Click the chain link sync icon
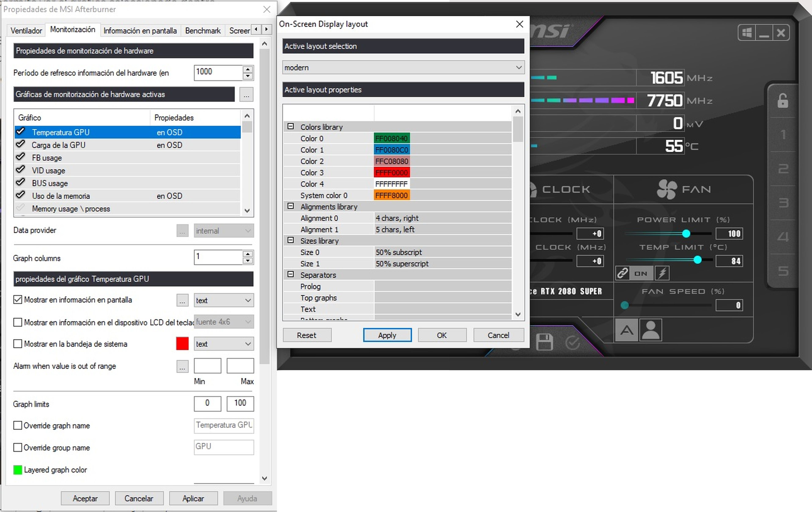This screenshot has width=812, height=512. click(623, 273)
